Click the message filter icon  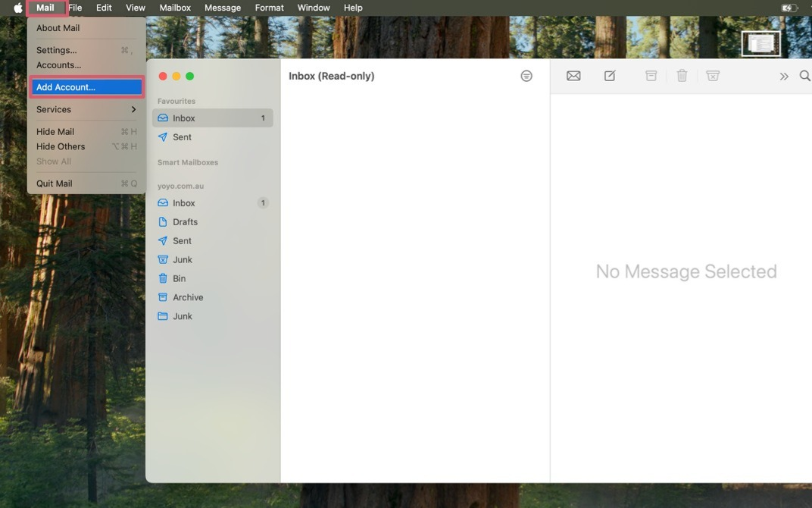(526, 76)
